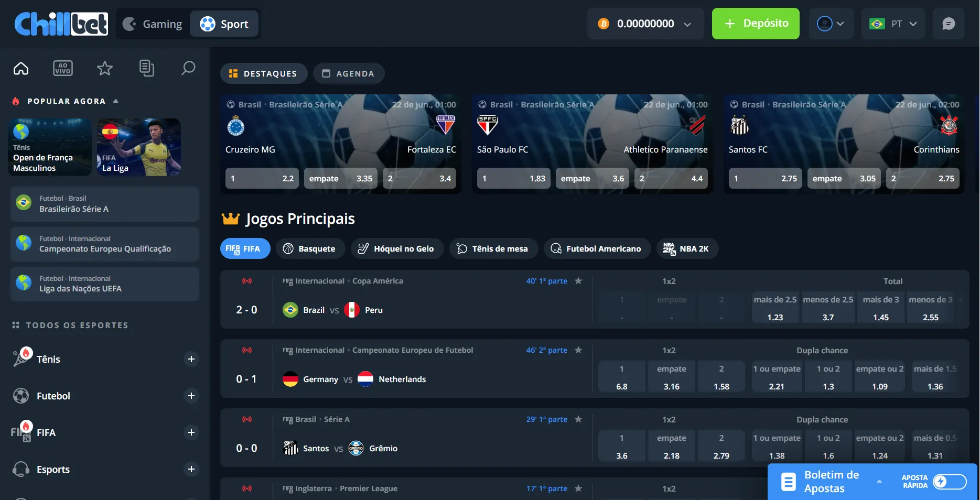Filter main games by Tênis de mesa
The height and width of the screenshot is (500, 980).
click(493, 248)
